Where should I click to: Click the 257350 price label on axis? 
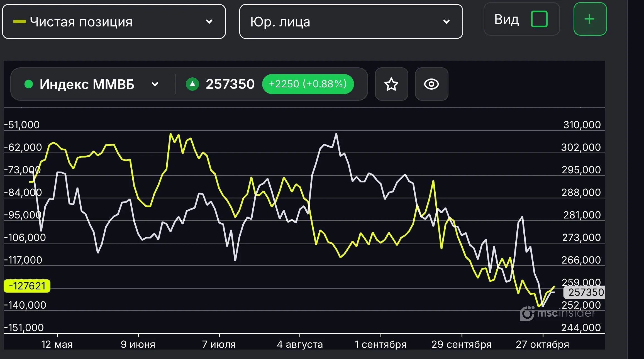click(x=584, y=292)
